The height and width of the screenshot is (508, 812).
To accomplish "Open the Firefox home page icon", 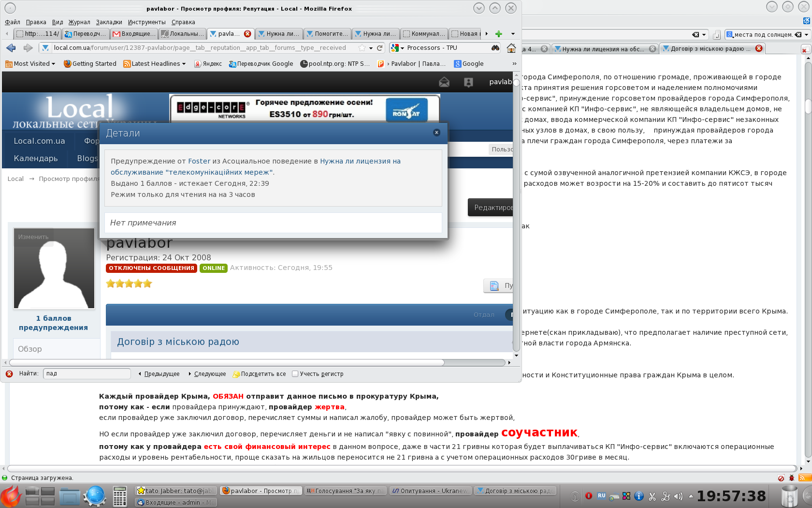I will tap(511, 48).
